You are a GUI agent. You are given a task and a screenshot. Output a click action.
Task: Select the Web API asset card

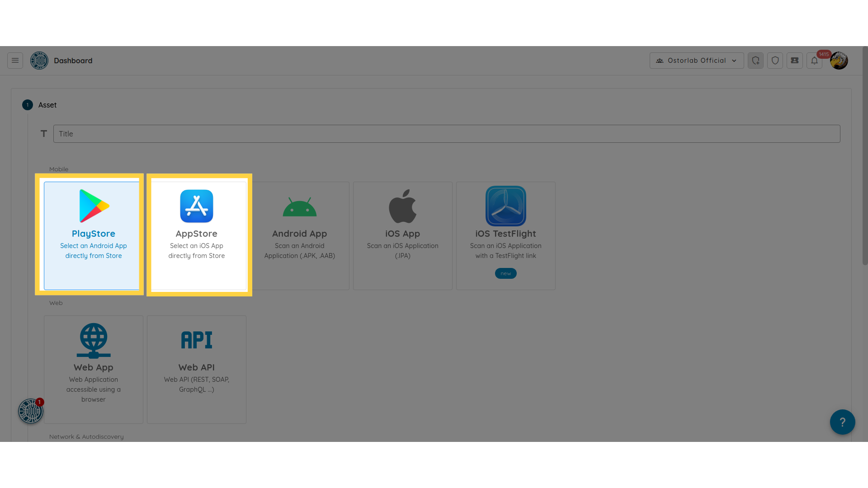click(x=197, y=369)
